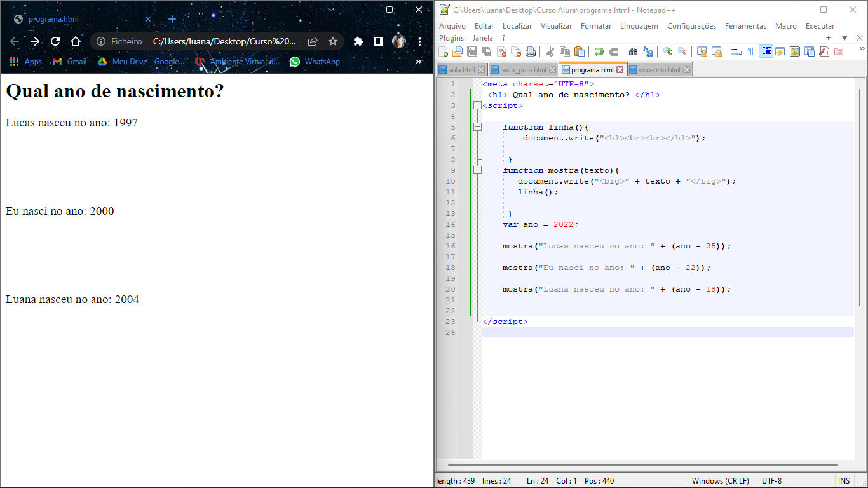Add new document with the plus button
Screen dimensions: 868x488
[828, 38]
